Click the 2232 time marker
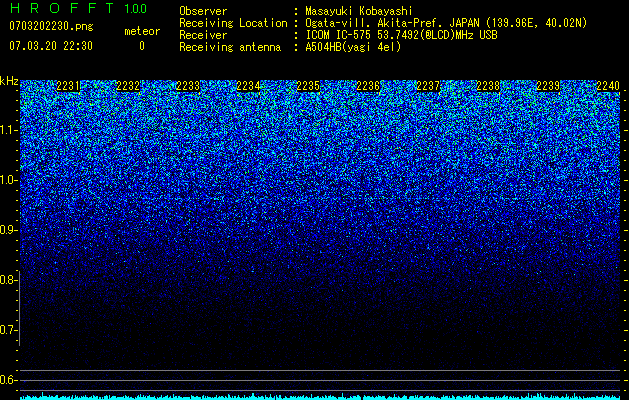Viewport: 629px width, 400px height. coord(128,86)
